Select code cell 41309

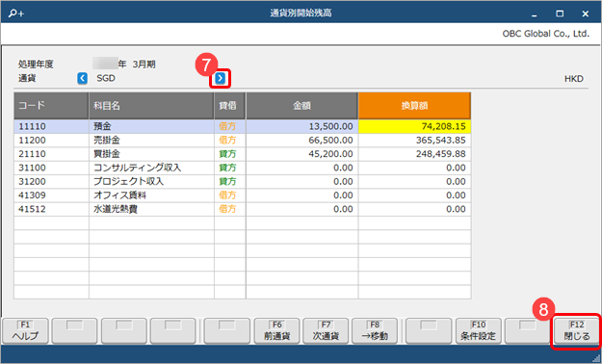(51, 195)
